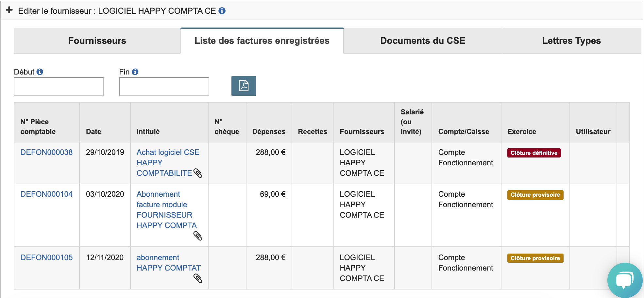Click the Début date input field
The height and width of the screenshot is (298, 644).
[59, 87]
